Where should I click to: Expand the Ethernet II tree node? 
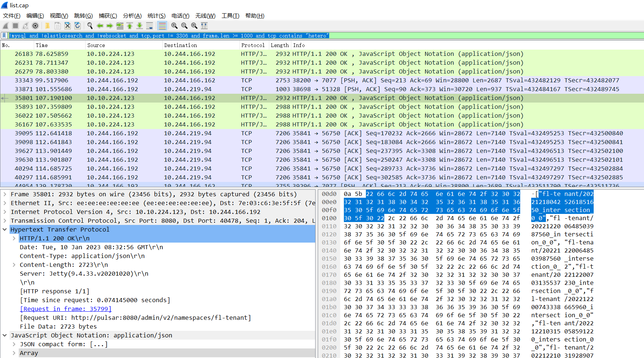pos(5,203)
